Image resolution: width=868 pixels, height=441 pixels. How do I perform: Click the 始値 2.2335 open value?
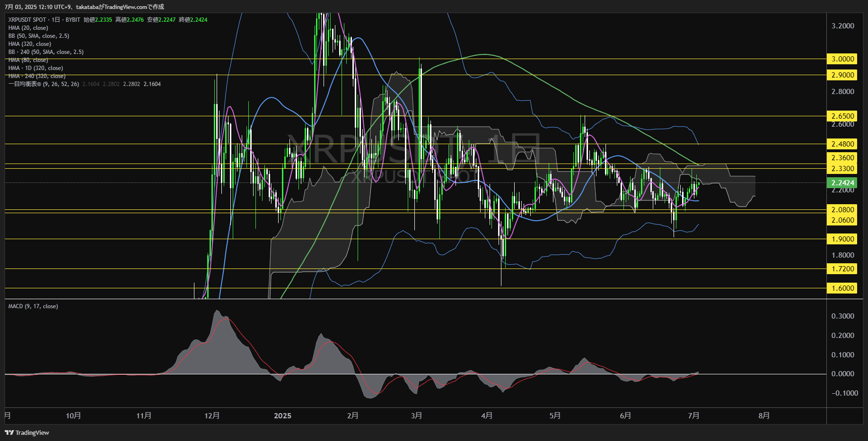98,20
